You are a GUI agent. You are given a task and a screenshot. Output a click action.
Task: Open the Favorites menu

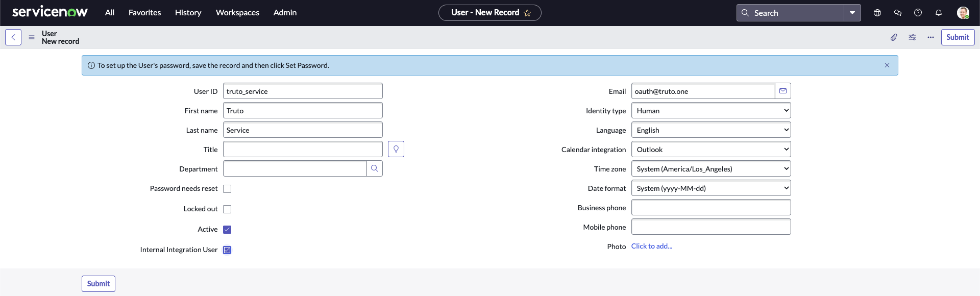tap(145, 13)
